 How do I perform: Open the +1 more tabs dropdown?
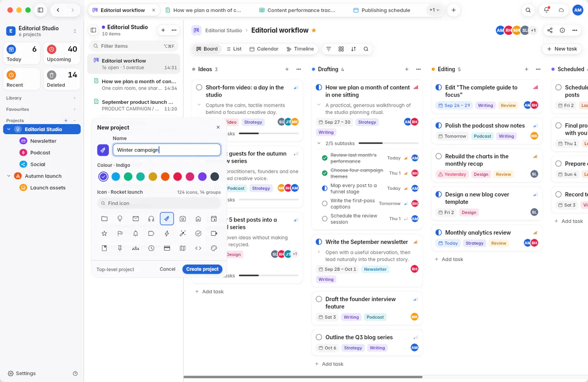point(434,10)
